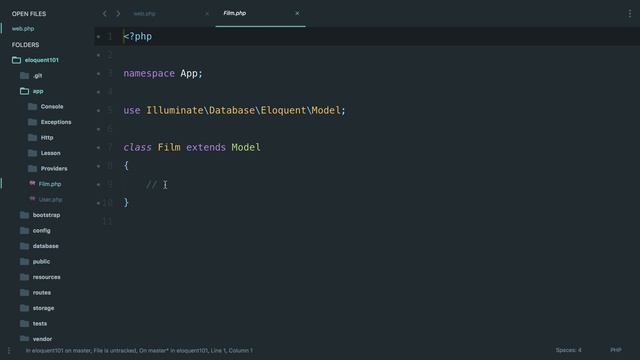
Task: Click the routes folder icon
Action: coord(24,293)
